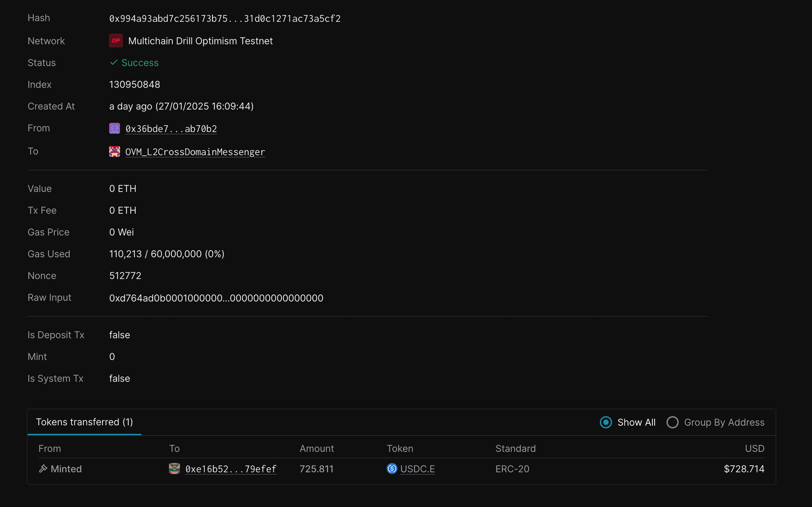Click the USDC.E token coin icon
This screenshot has width=812, height=507.
click(x=392, y=469)
